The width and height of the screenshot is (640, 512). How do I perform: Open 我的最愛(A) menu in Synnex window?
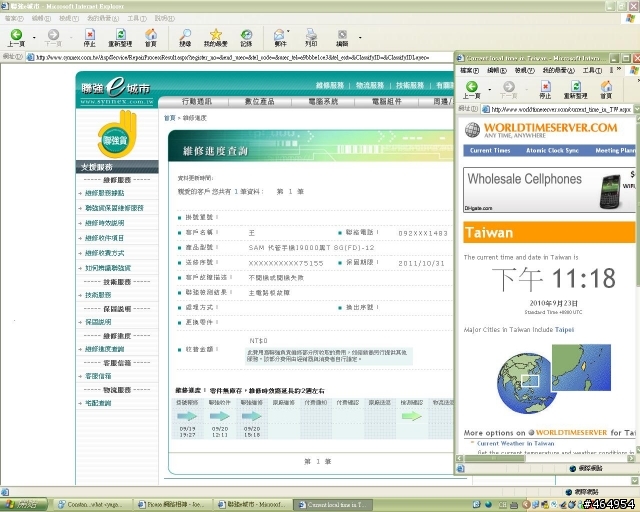pyautogui.click(x=103, y=18)
